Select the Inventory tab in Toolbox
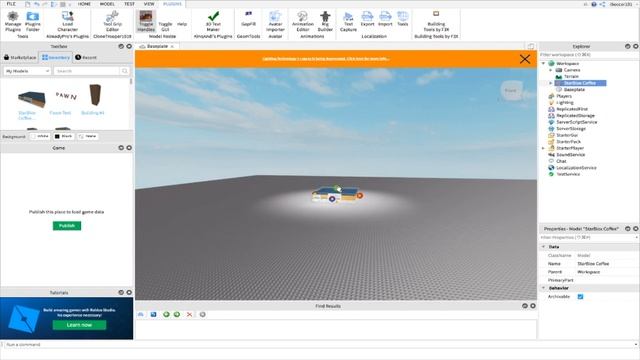The image size is (640, 360). pos(56,58)
